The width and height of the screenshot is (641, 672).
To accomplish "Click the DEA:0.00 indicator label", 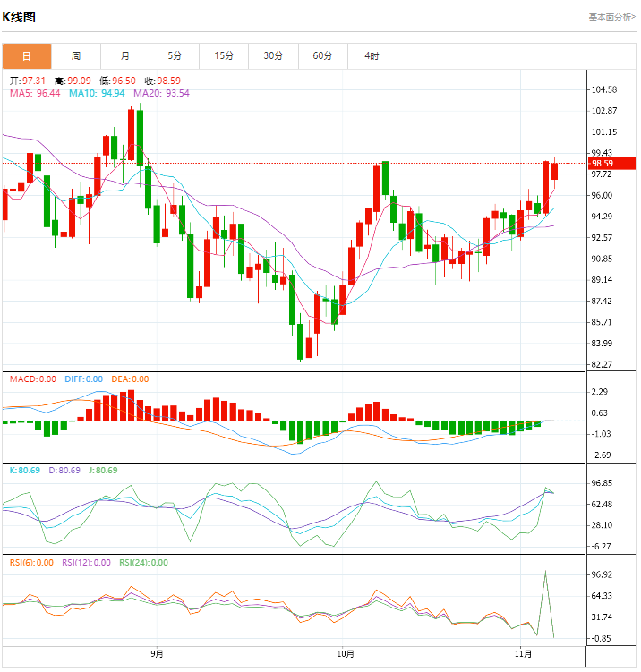I will click(x=130, y=379).
